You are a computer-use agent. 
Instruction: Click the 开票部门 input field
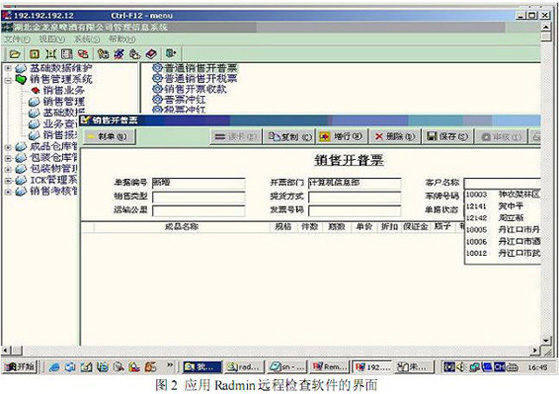coord(354,183)
